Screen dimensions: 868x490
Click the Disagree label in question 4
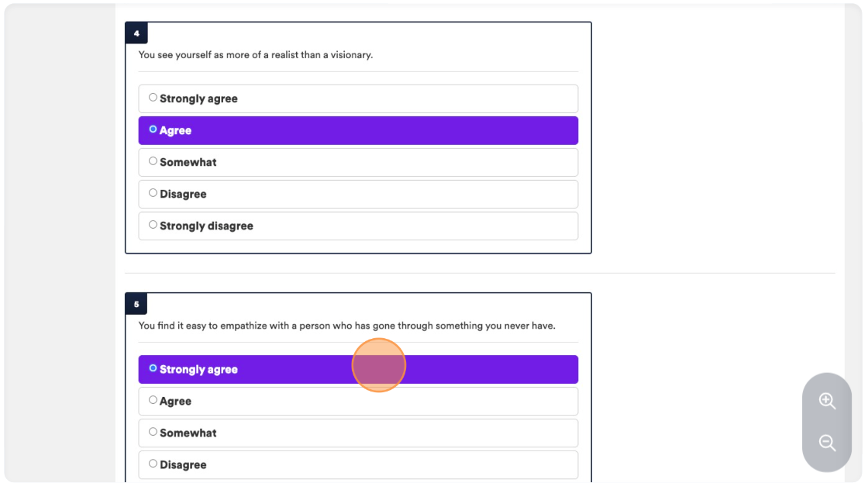[183, 195]
